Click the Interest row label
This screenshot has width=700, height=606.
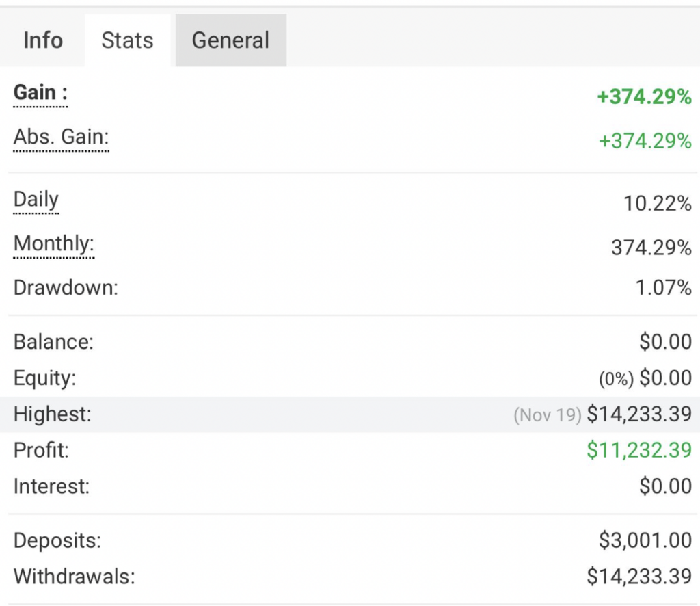[51, 486]
